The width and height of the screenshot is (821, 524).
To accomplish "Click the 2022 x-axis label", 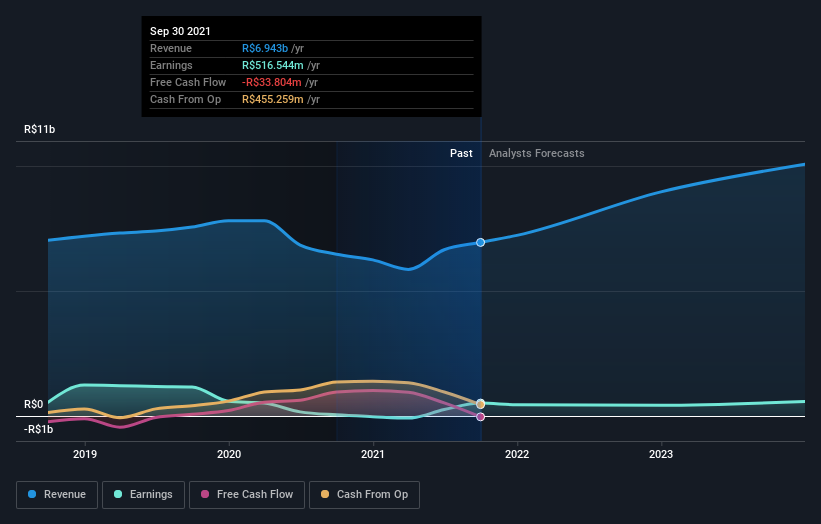I will tap(517, 454).
